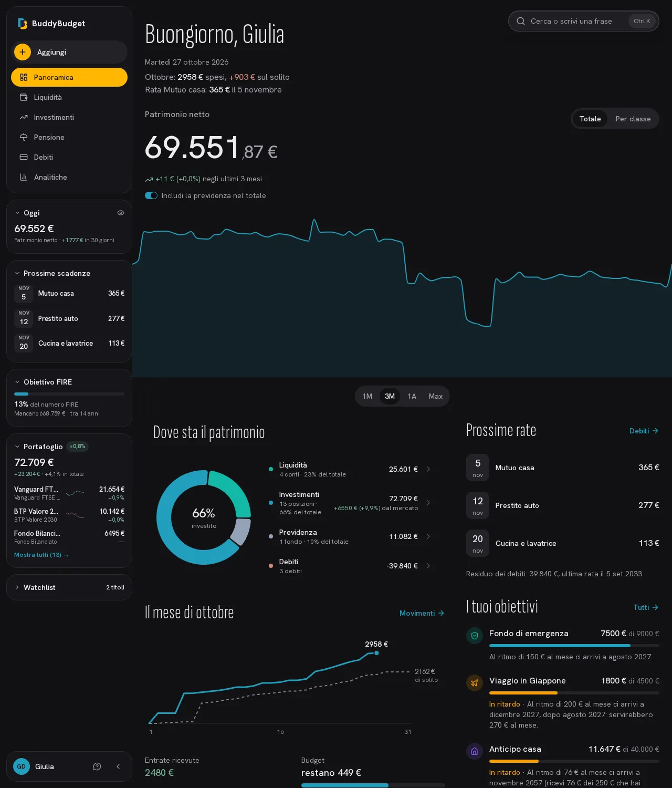Select the Totale view option
The image size is (672, 788).
tap(590, 119)
